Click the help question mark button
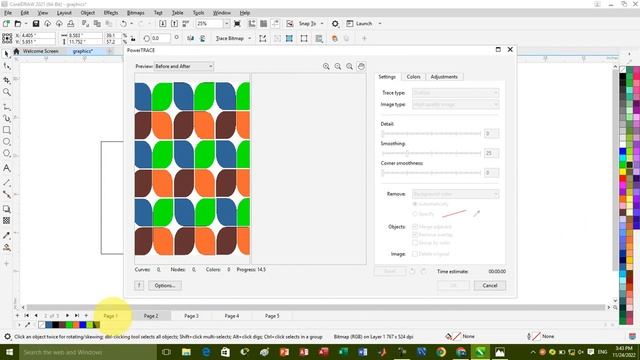Screen dimensions: 640x360 (139, 285)
